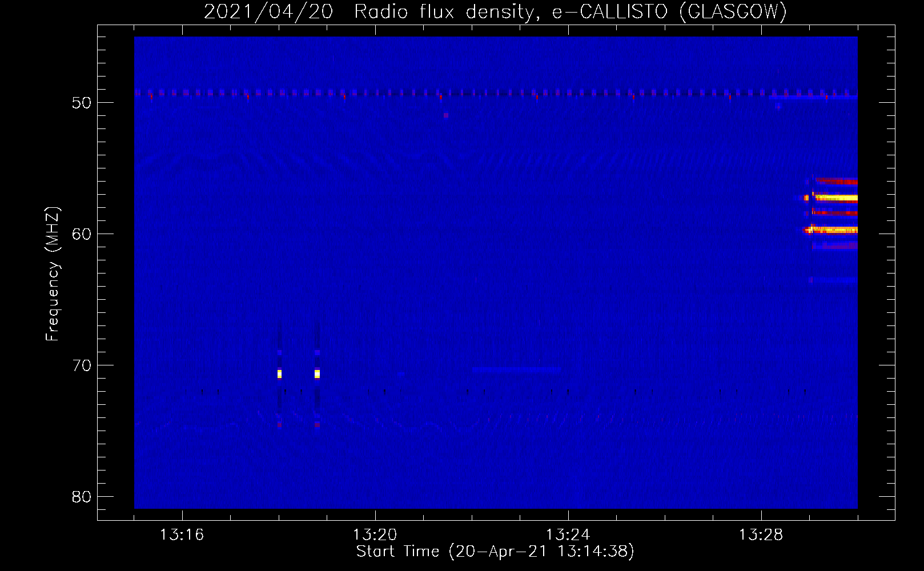The image size is (924, 571).
Task: Click the '13:20' time tick label
Action: click(x=375, y=535)
